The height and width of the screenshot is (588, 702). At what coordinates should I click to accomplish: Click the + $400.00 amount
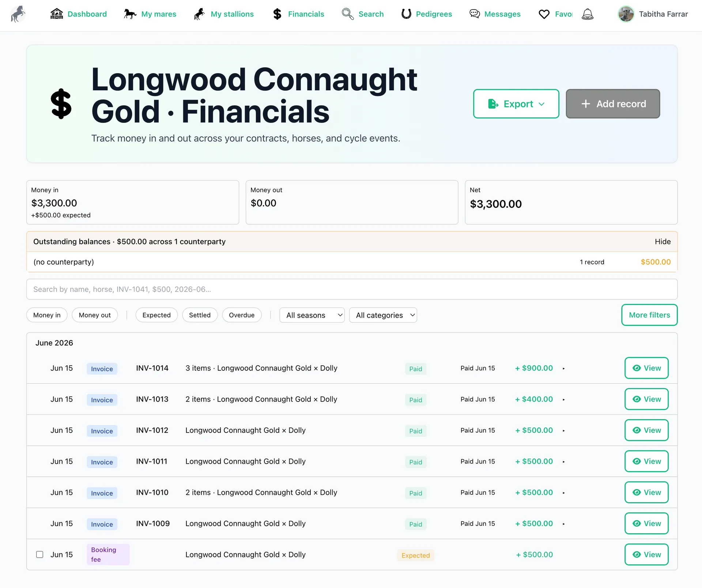pyautogui.click(x=534, y=399)
